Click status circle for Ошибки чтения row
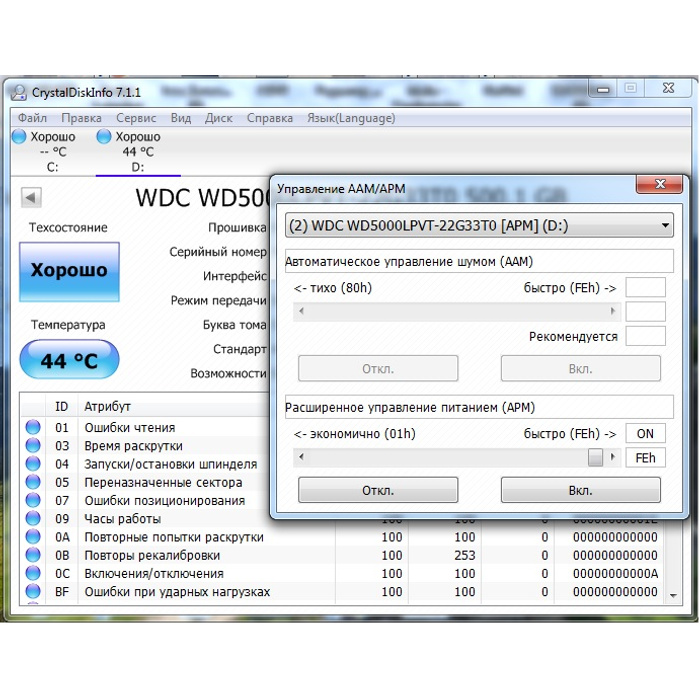The height and width of the screenshot is (700, 700). click(33, 428)
